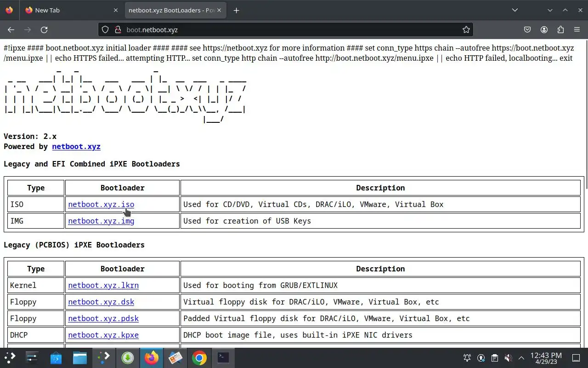Open the Firefox hamburger application menu
This screenshot has width=588, height=368.
coord(577,29)
